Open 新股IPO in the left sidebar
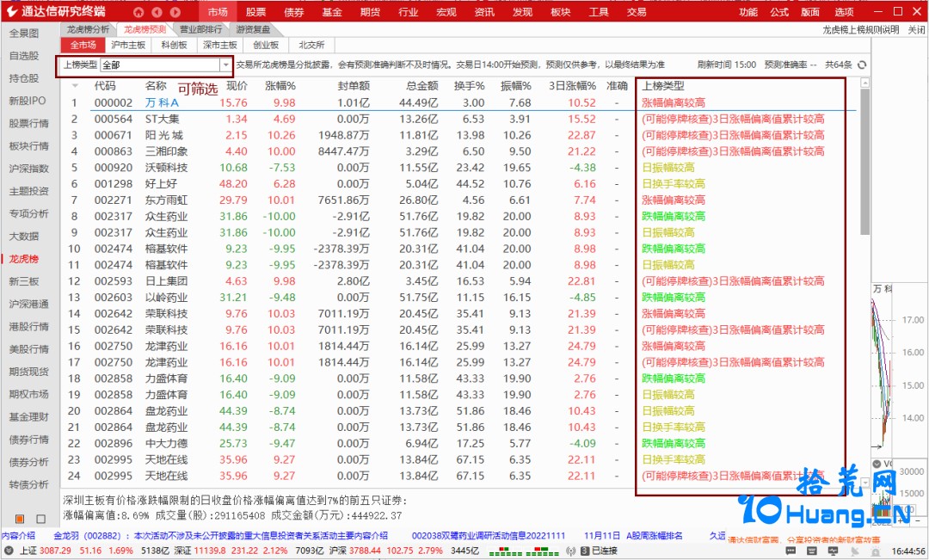Screen dimensions: 929x560 (28, 101)
